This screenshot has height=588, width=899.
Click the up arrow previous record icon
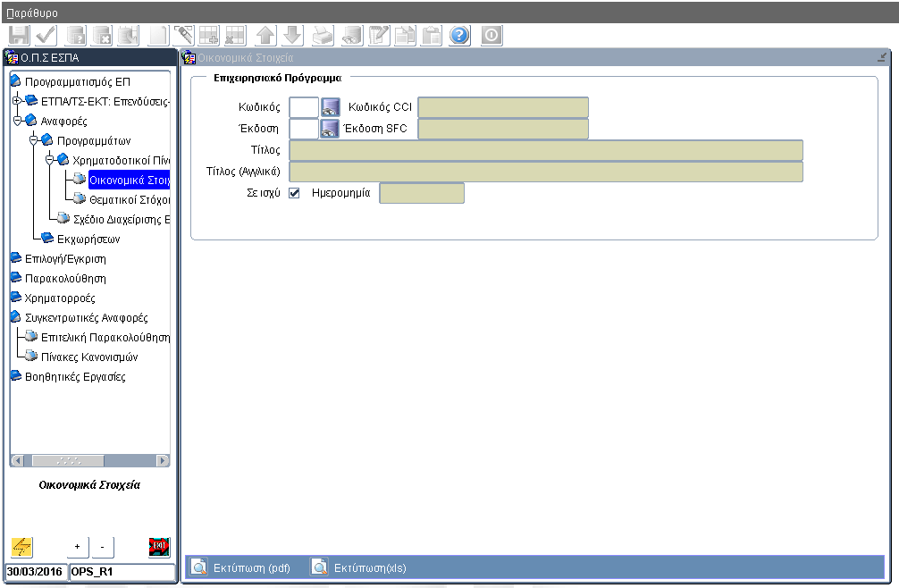click(x=265, y=36)
